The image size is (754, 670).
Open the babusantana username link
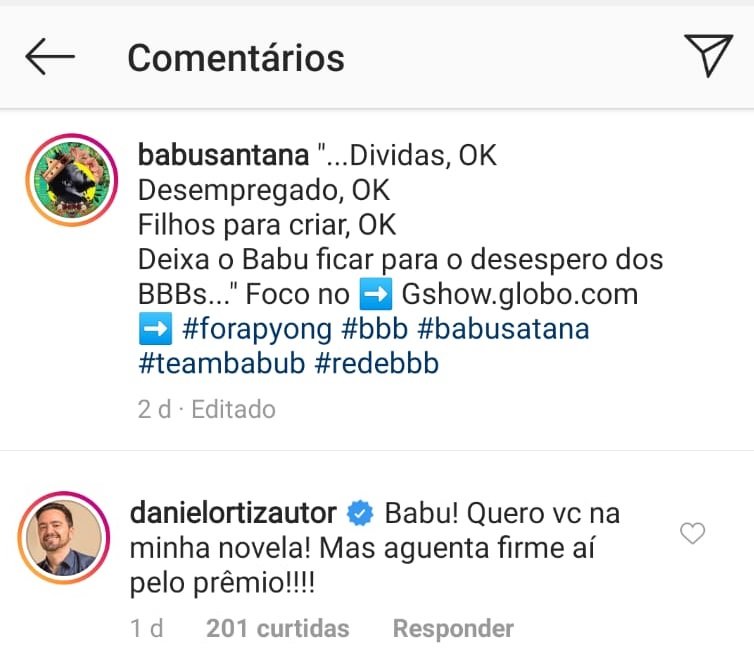point(224,155)
